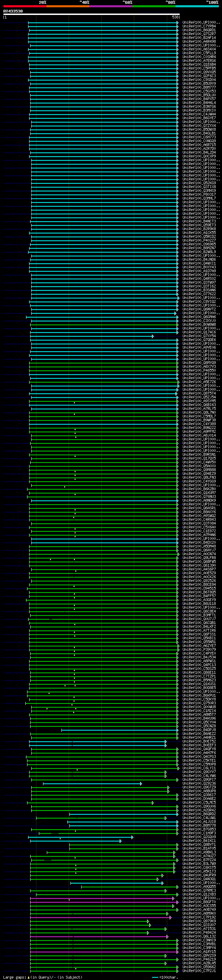Select hit UniRef100_A9SYM5
Screen dimensions: 222x980
pyautogui.click(x=199, y=401)
